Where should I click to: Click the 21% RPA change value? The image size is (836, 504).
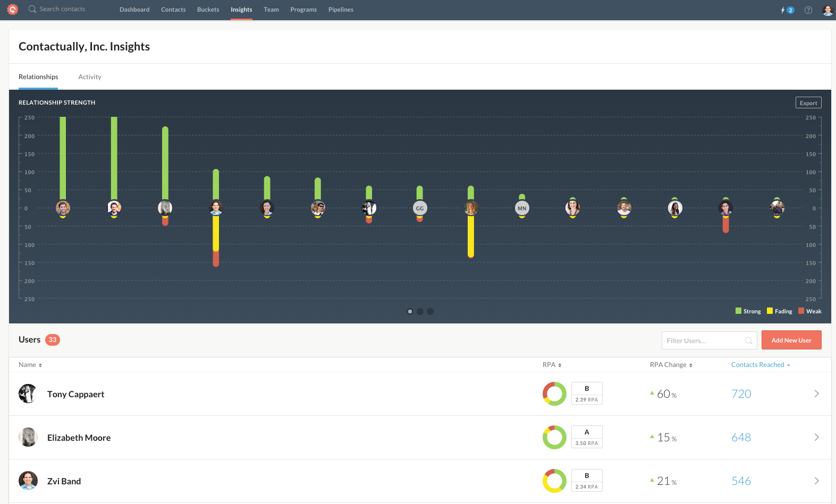click(666, 481)
